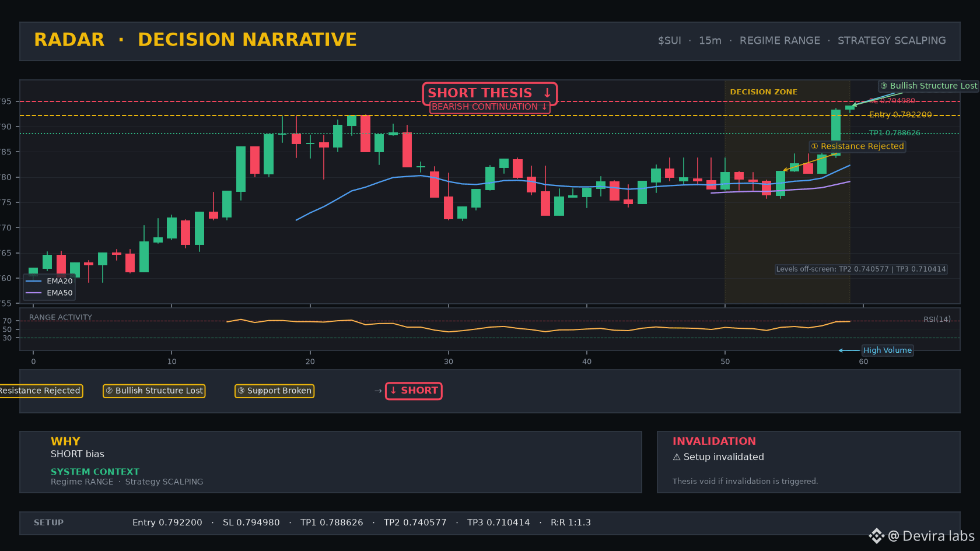Click the SHORT THESIS badge
The height and width of the screenshot is (551, 980).
point(490,93)
